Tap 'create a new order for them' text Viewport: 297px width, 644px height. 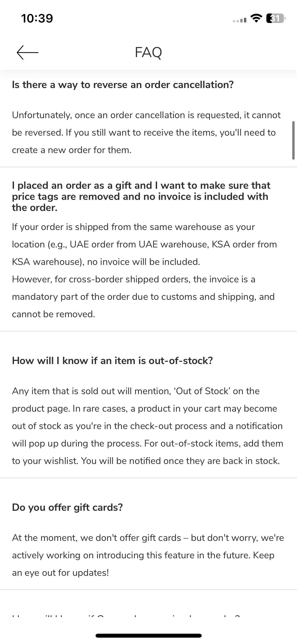72,150
